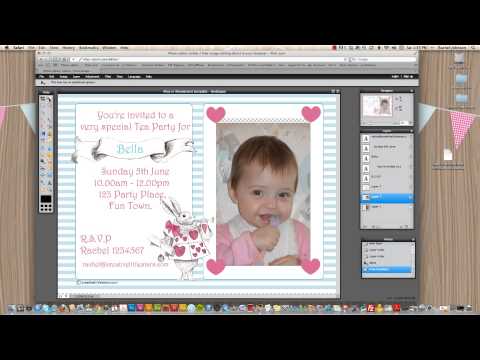Image resolution: width=480 pixels, height=360 pixels.
Task: Select the Dodge tool
Action: coord(43,162)
